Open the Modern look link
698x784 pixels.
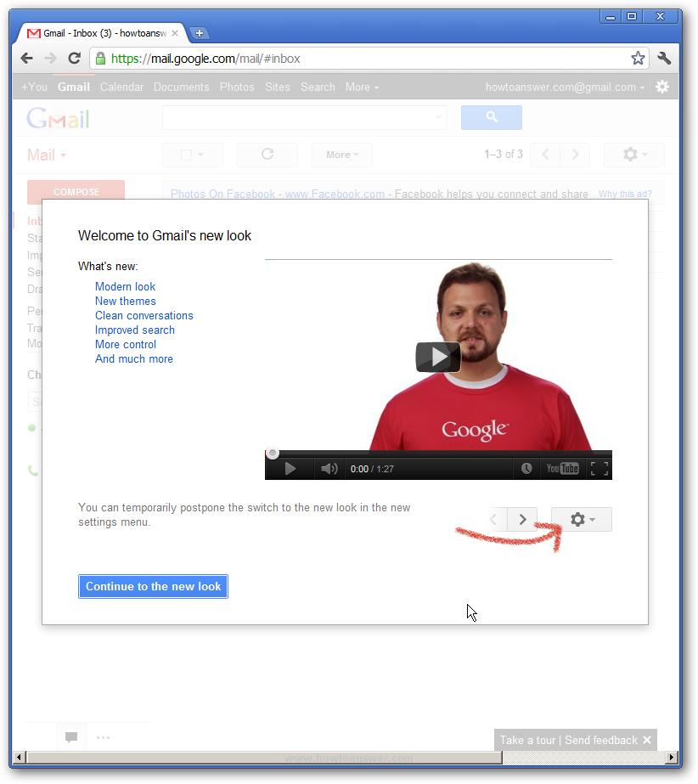[125, 286]
